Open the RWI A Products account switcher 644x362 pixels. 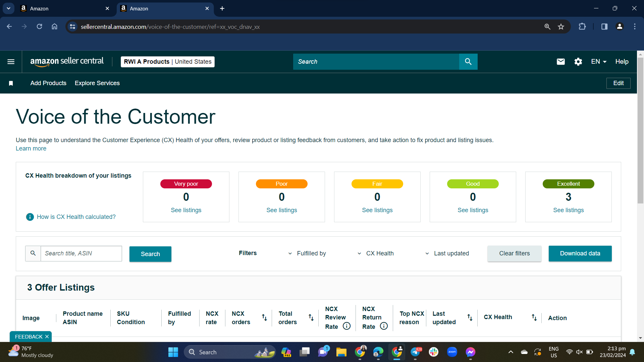168,62
